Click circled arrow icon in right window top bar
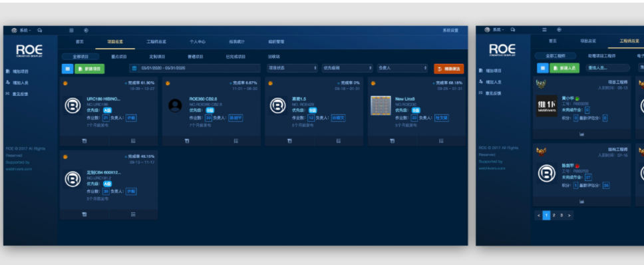Image resolution: width=644 pixels, height=265 pixels. pos(559,30)
